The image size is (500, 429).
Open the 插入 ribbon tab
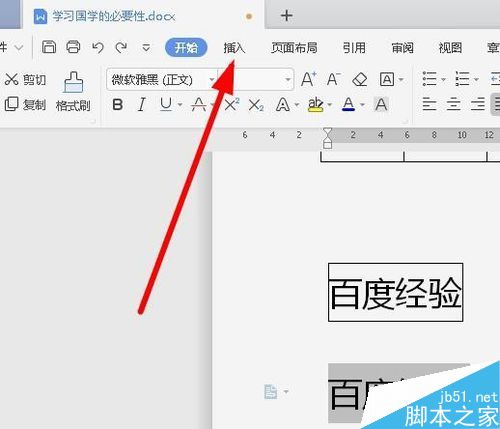[234, 48]
